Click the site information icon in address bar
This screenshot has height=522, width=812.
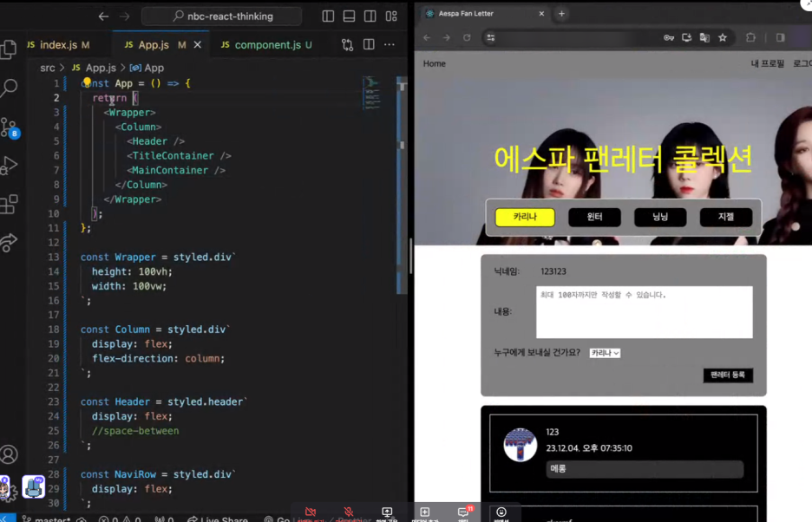[x=490, y=38]
